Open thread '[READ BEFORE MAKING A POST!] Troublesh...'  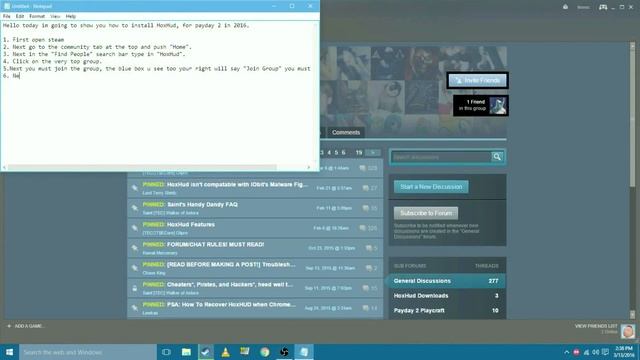[x=231, y=264]
